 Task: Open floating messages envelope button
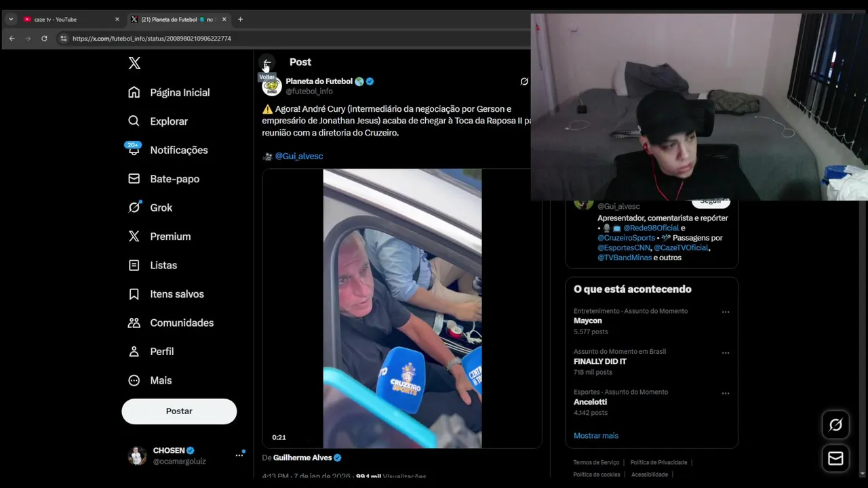[835, 459]
